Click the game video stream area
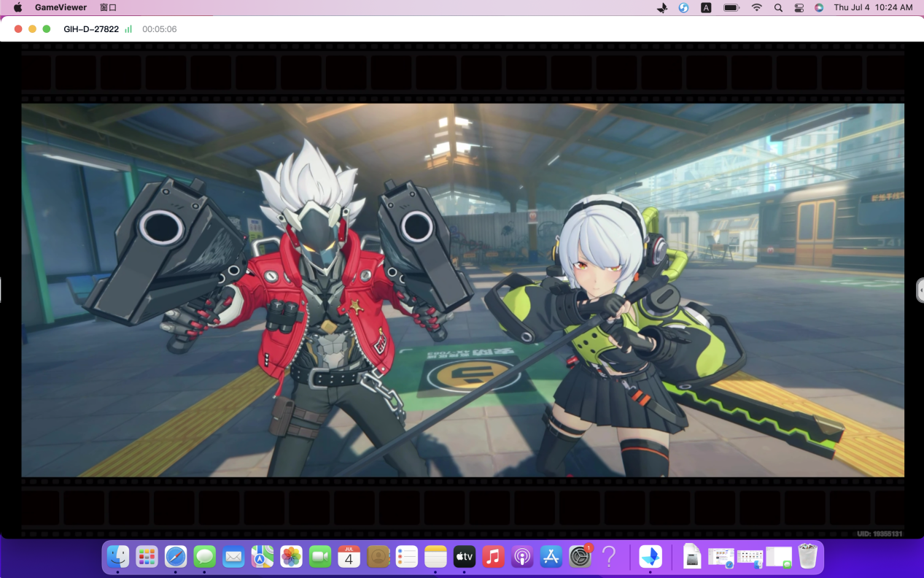This screenshot has height=578, width=924. click(x=462, y=290)
